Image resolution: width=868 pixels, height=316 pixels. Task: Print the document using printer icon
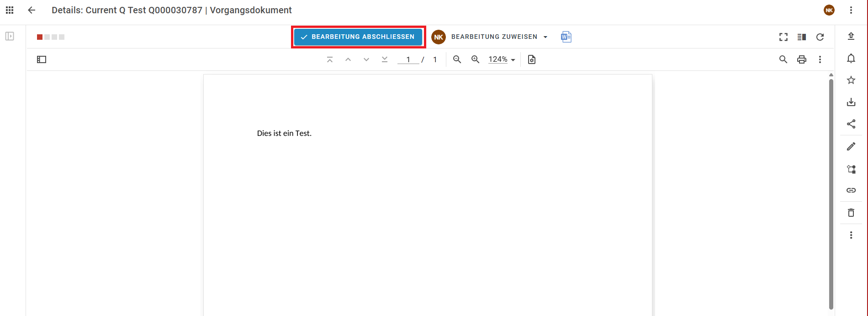click(x=802, y=59)
